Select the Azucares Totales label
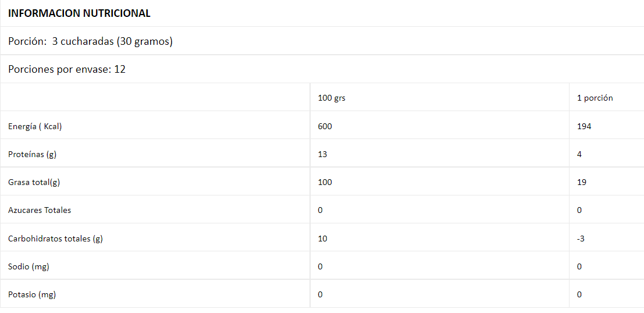The width and height of the screenshot is (644, 313). tap(40, 210)
